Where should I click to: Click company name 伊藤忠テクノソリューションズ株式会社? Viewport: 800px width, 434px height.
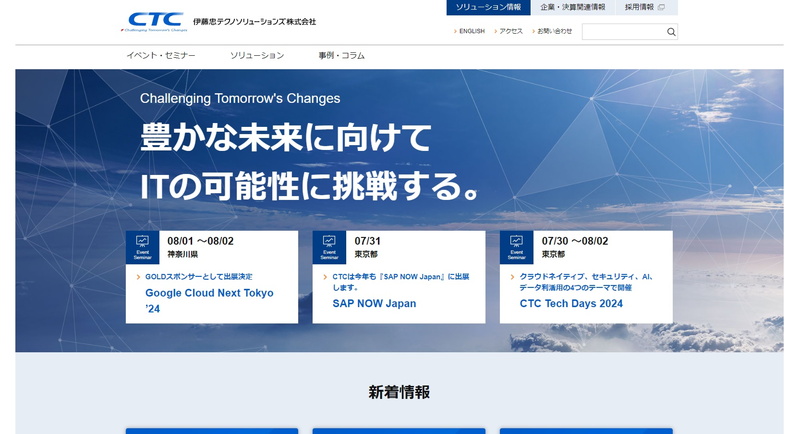254,21
